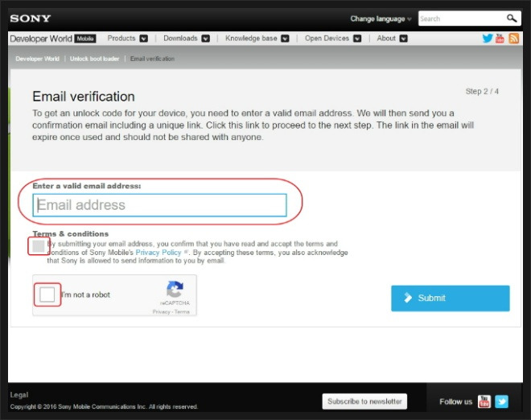Click the Legal footer link
The height and width of the screenshot is (420, 531).
coord(19,395)
